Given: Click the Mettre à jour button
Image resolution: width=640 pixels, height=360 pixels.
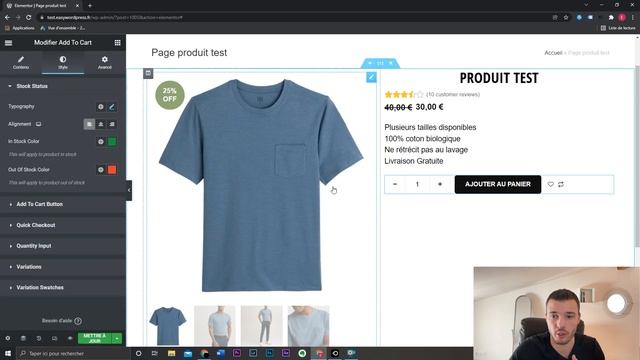Looking at the screenshot, I should (95, 338).
